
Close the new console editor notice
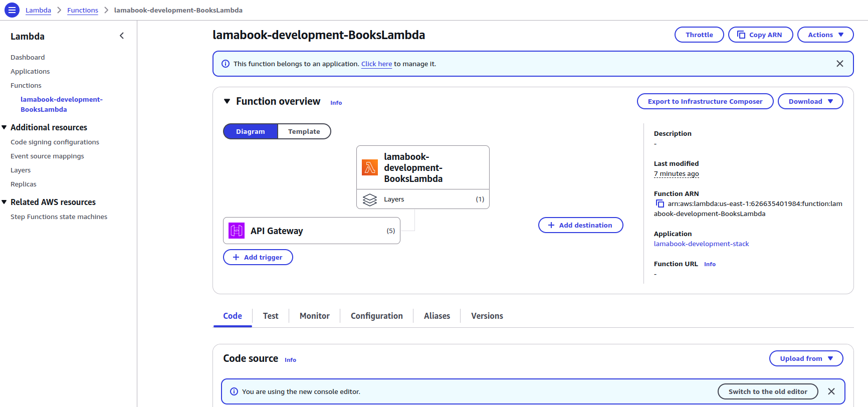click(x=831, y=391)
